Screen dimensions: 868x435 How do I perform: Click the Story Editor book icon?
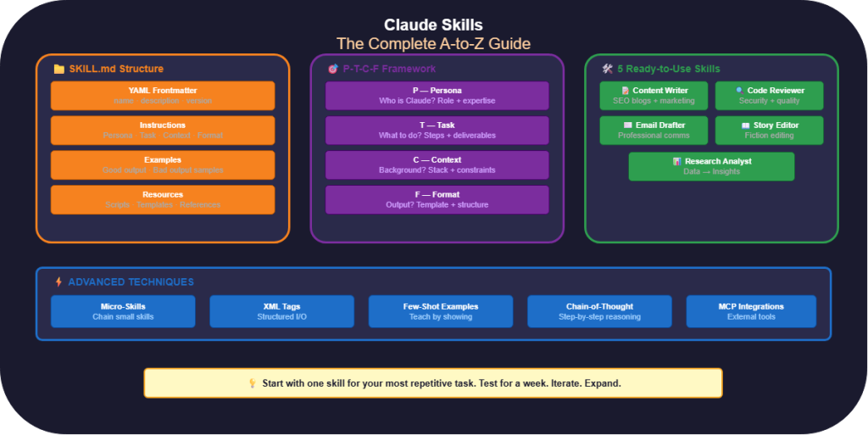[746, 125]
